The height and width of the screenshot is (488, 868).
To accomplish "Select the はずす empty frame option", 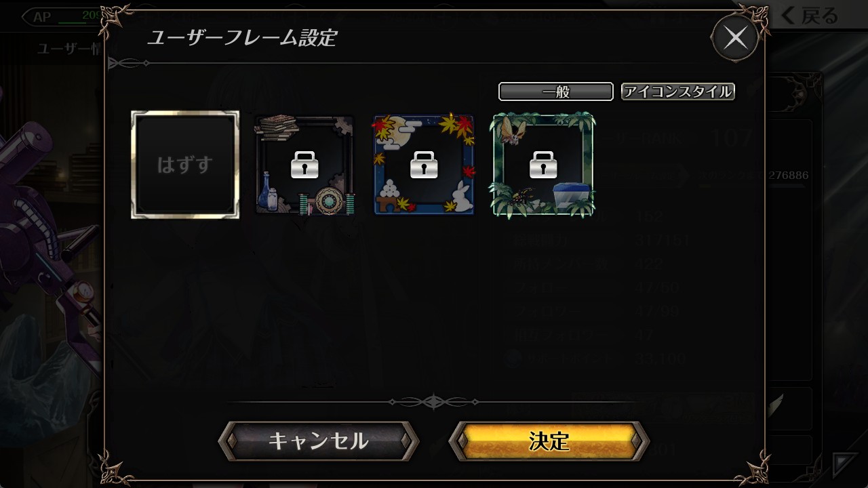I will [185, 165].
